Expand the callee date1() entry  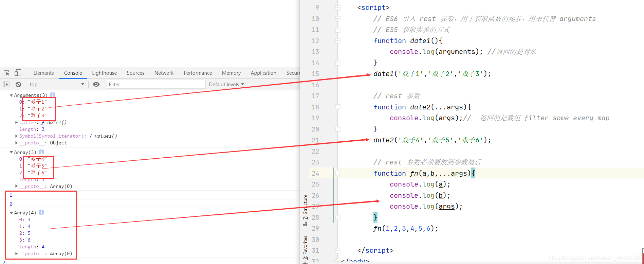16,122
